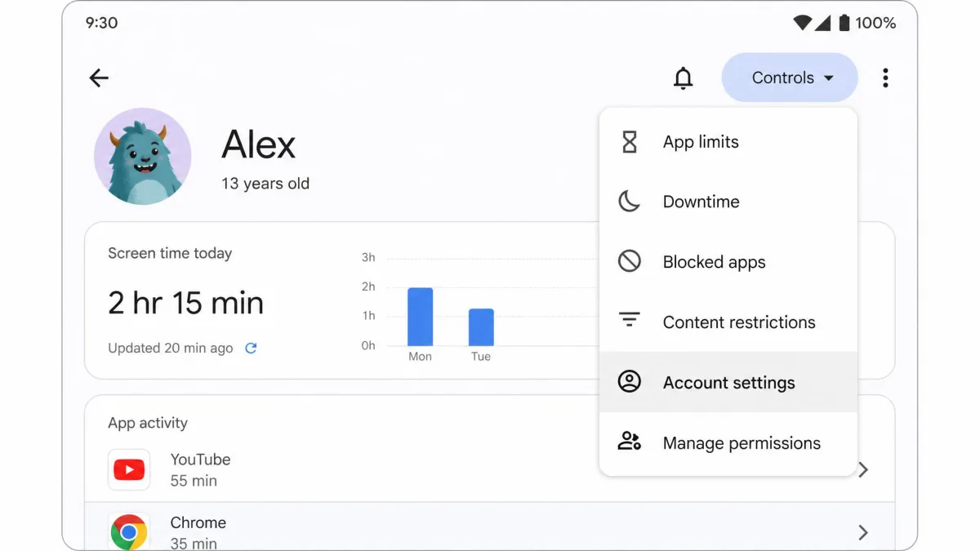Click the Account settings person icon
Image resolution: width=980 pixels, height=551 pixels.
(630, 382)
